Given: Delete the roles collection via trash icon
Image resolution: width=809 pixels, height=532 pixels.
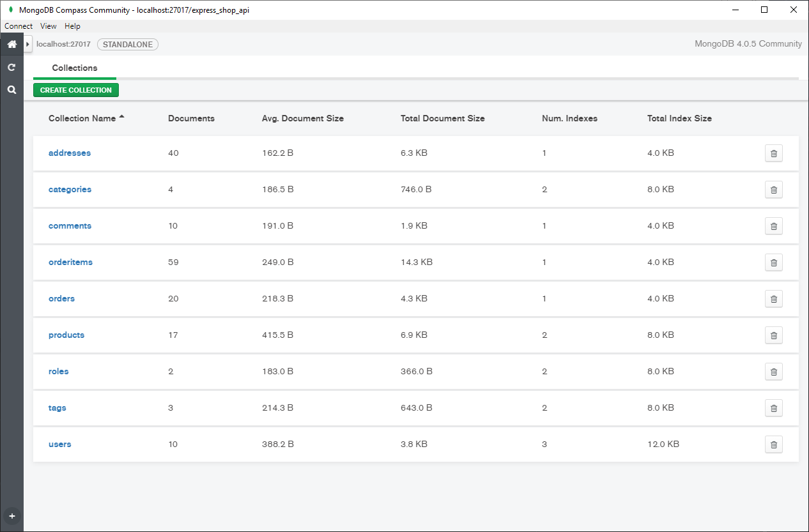Looking at the screenshot, I should (774, 372).
